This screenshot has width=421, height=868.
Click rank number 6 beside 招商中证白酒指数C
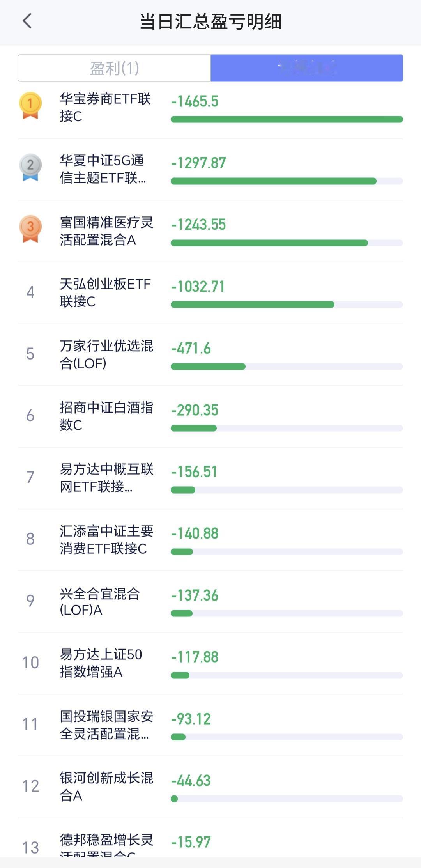(x=30, y=416)
